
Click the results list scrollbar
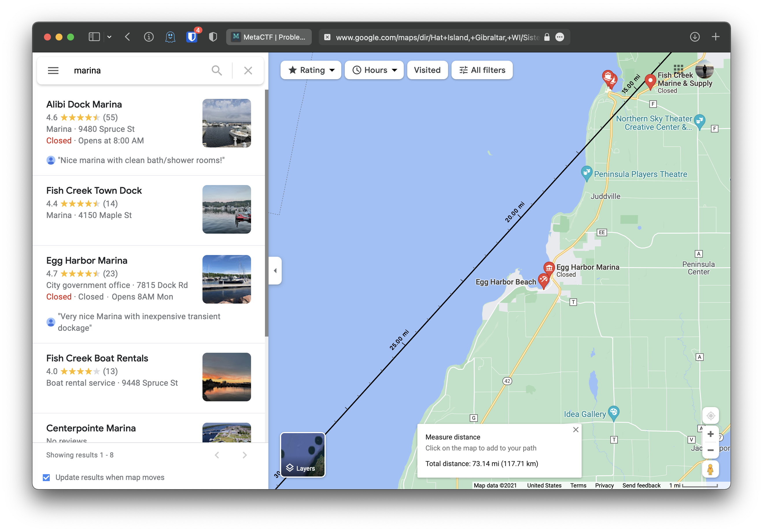click(x=266, y=213)
